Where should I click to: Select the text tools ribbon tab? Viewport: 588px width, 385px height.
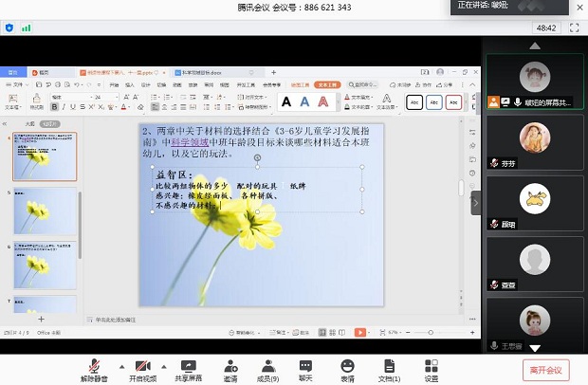pos(326,84)
